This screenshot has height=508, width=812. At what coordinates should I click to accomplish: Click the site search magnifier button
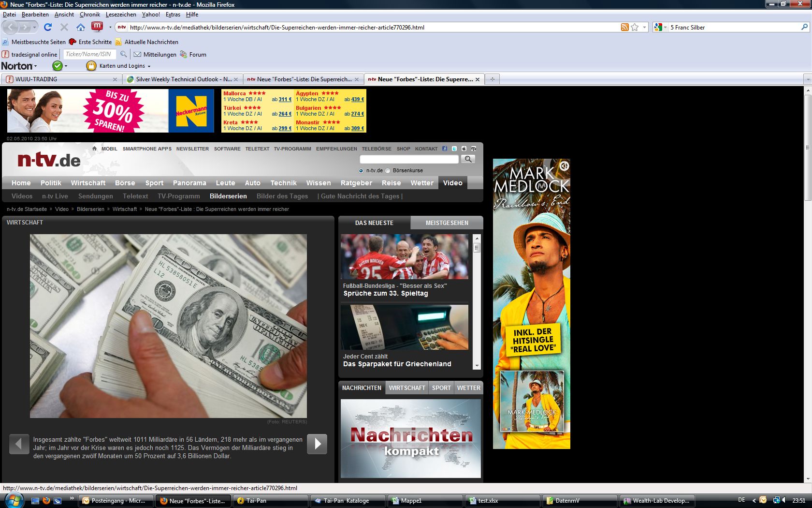point(468,159)
